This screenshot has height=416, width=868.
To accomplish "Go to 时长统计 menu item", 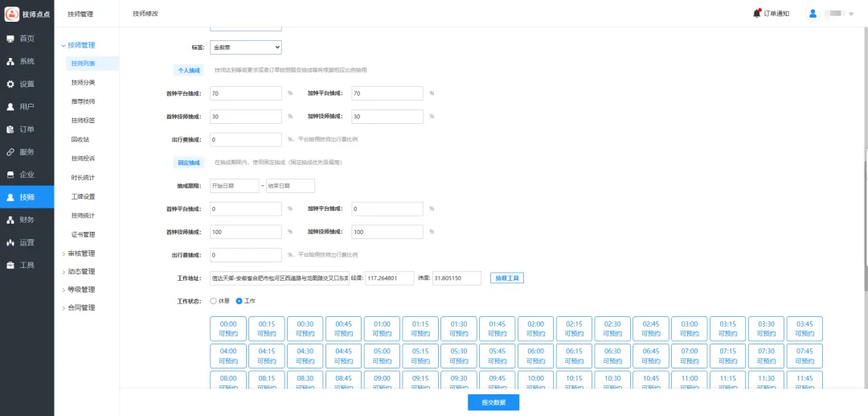I will [x=83, y=177].
